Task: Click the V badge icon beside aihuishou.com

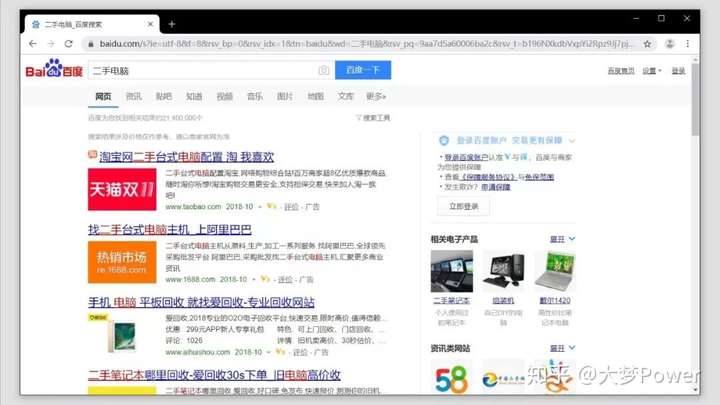Action: tap(281, 352)
